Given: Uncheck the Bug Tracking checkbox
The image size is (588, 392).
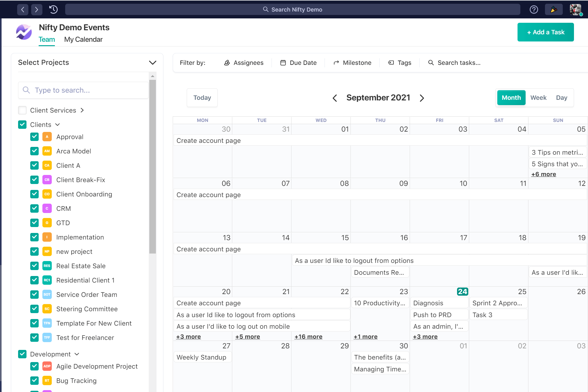Looking at the screenshot, I should 35,381.
